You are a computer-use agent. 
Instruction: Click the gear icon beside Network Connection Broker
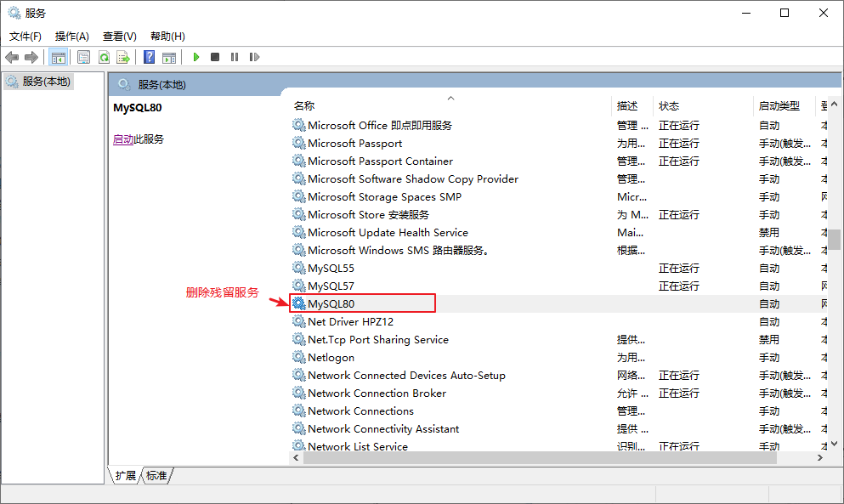(x=298, y=393)
